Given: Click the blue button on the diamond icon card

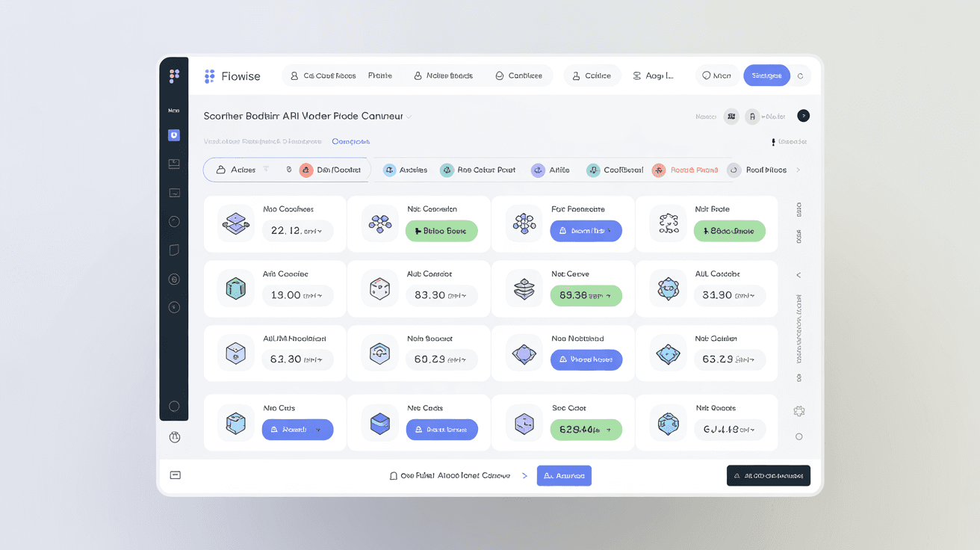Looking at the screenshot, I should 586,359.
